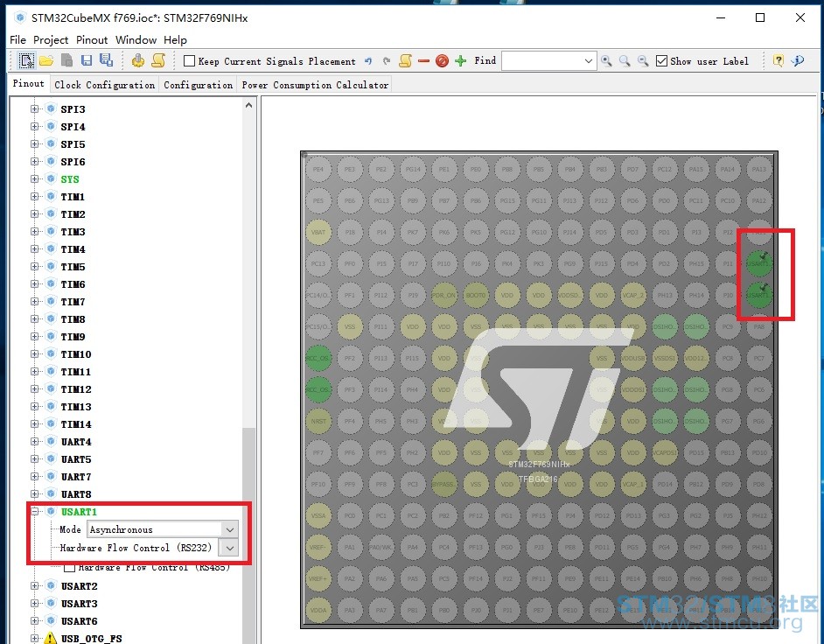The image size is (824, 644).
Task: Click the red circle clear-pinouts icon
Action: 443,61
